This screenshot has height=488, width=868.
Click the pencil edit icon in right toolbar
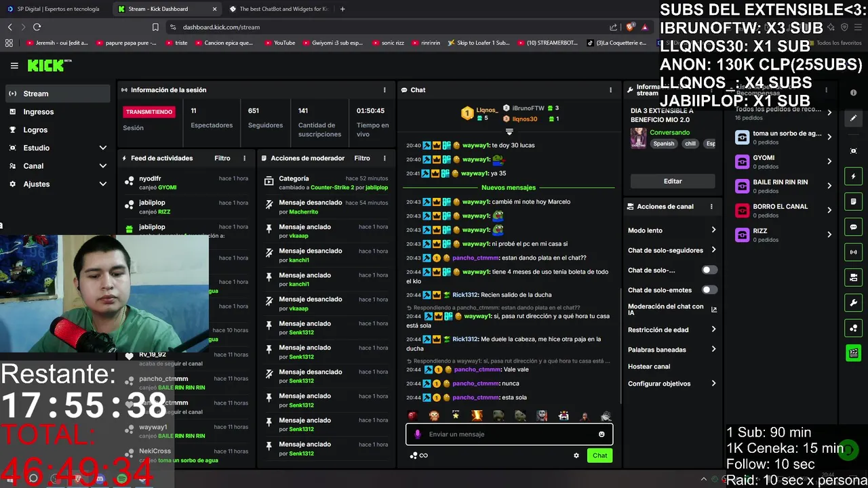tap(854, 118)
